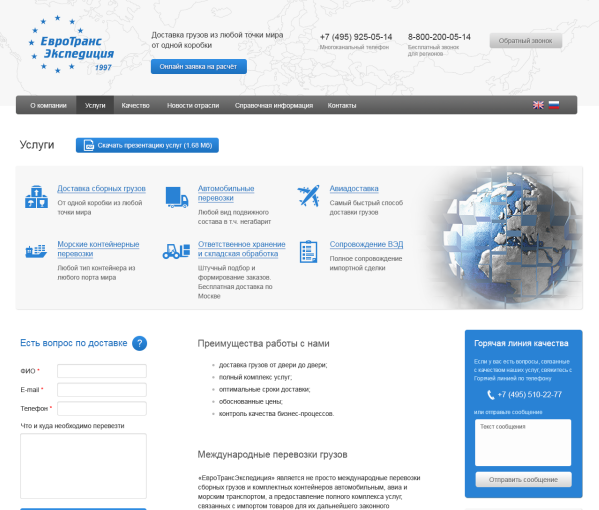599x510 pixels.
Task: Click the forklift warehouse storage icon
Action: pos(176,251)
